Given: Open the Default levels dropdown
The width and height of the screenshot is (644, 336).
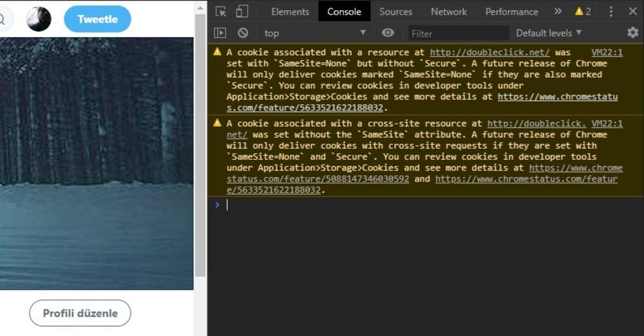Looking at the screenshot, I should 548,33.
